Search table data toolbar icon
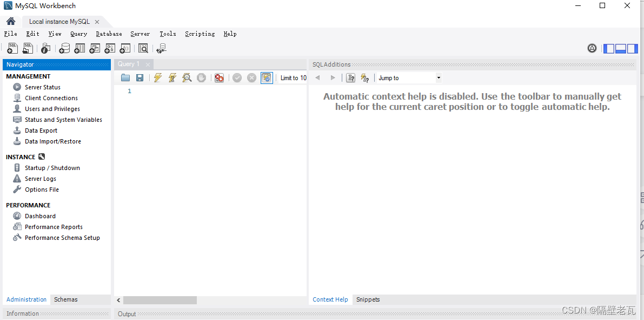Viewport: 644px width, 320px height. [x=143, y=49]
